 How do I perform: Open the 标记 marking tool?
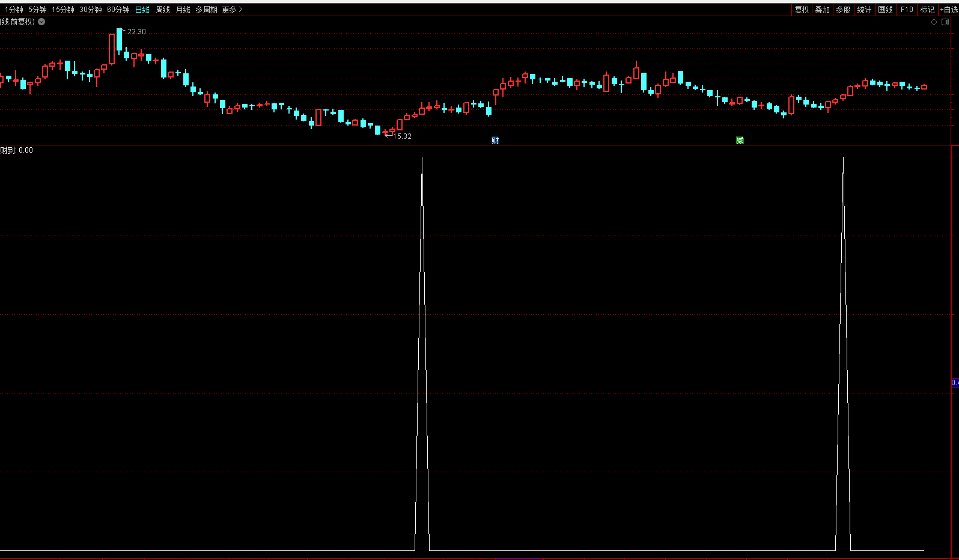point(927,10)
